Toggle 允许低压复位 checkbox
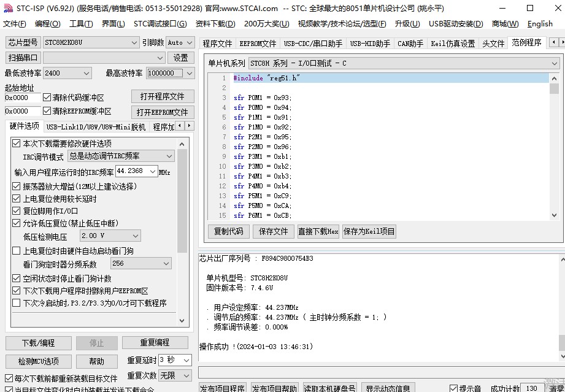565x392 pixels. (16, 223)
